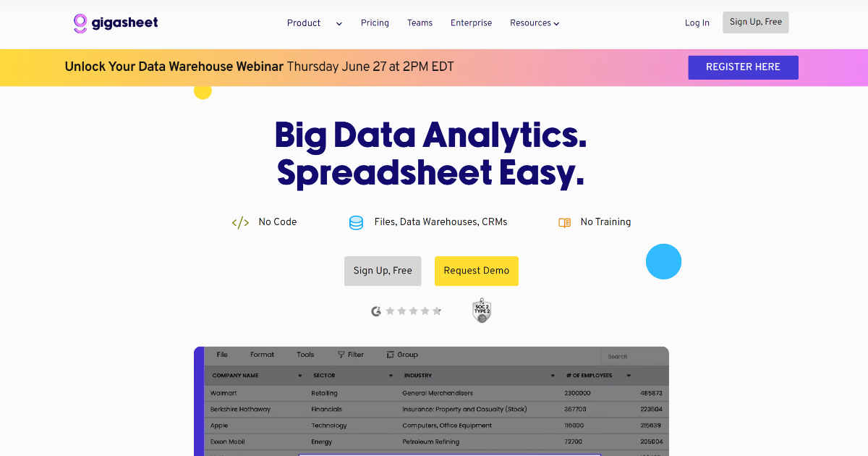This screenshot has height=456, width=868.
Task: Click the database icon beside Files, Data Warehouses, CRMs
Action: coord(356,222)
